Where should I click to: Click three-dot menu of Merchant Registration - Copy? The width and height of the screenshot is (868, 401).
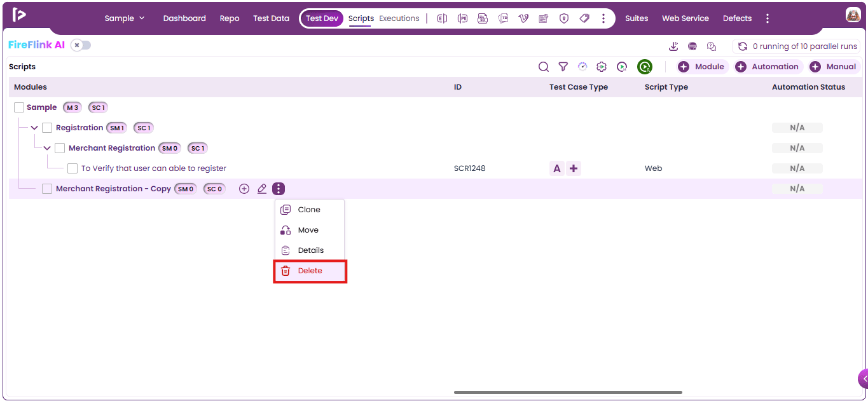tap(279, 189)
